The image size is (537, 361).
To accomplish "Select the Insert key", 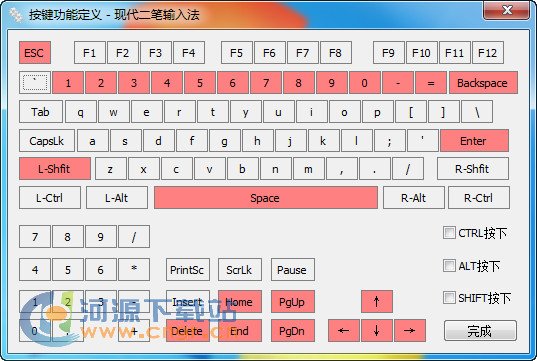I will pyautogui.click(x=188, y=301).
